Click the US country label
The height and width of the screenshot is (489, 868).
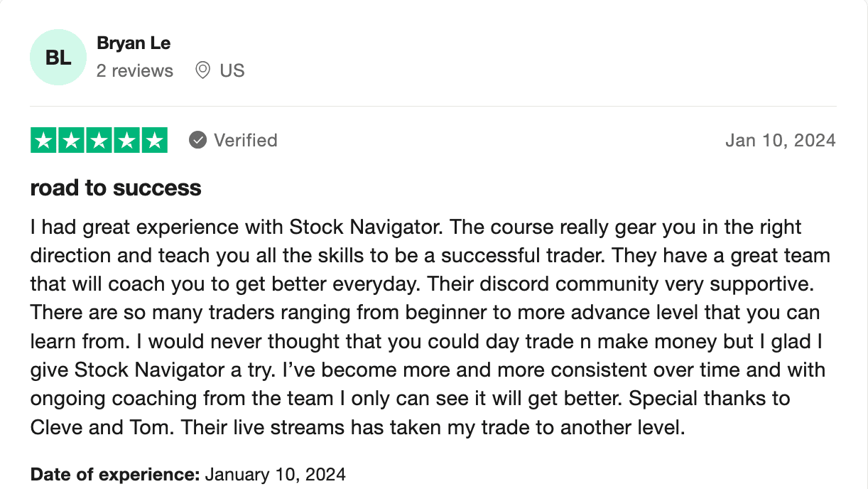pos(232,71)
